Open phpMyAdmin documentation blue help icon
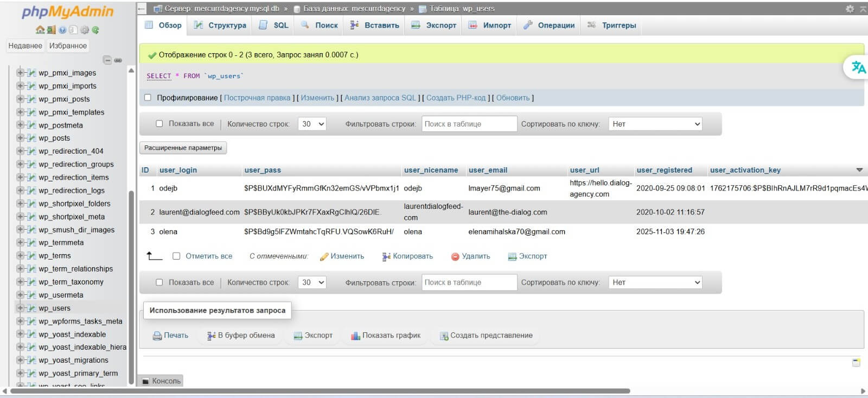This screenshot has height=398, width=868. (x=62, y=30)
